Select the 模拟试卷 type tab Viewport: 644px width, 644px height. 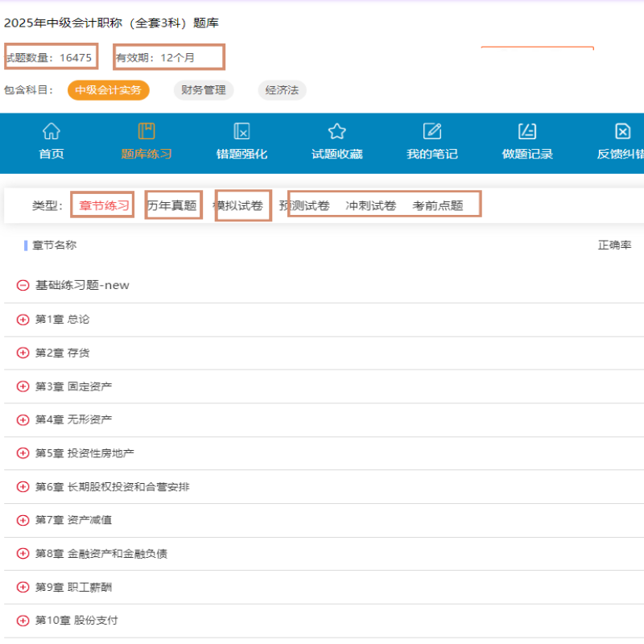[x=237, y=205]
